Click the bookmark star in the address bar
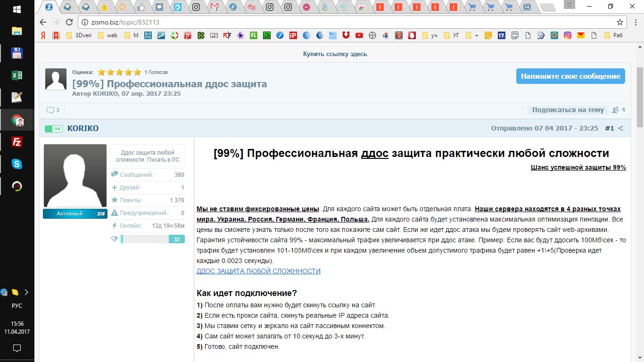This screenshot has width=644, height=362. (620, 22)
